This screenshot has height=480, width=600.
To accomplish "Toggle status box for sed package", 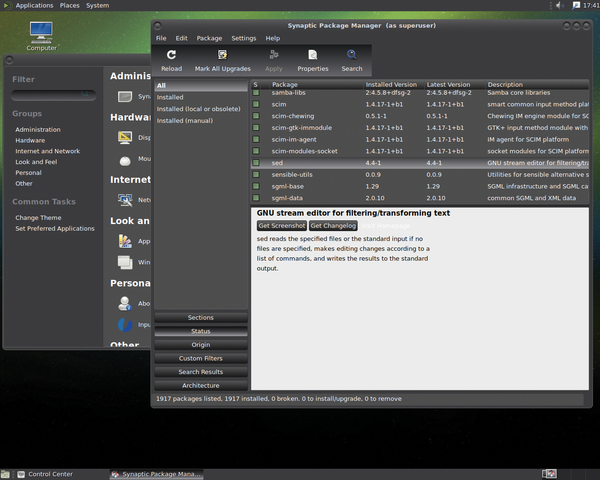I will coord(256,163).
